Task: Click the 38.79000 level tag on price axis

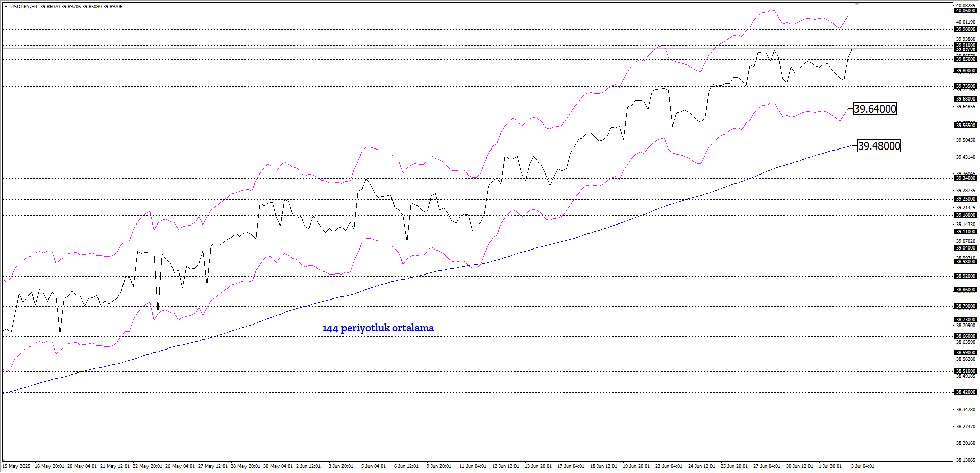Action: pyautogui.click(x=966, y=306)
